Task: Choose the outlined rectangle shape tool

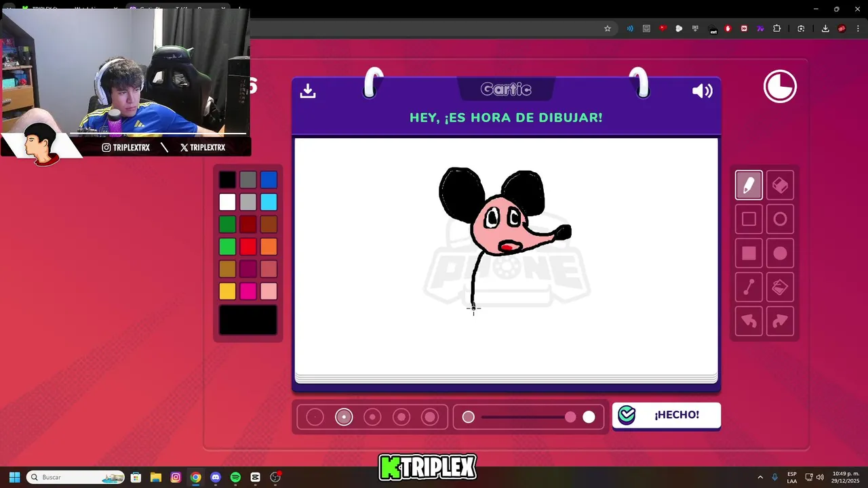Action: click(x=749, y=219)
